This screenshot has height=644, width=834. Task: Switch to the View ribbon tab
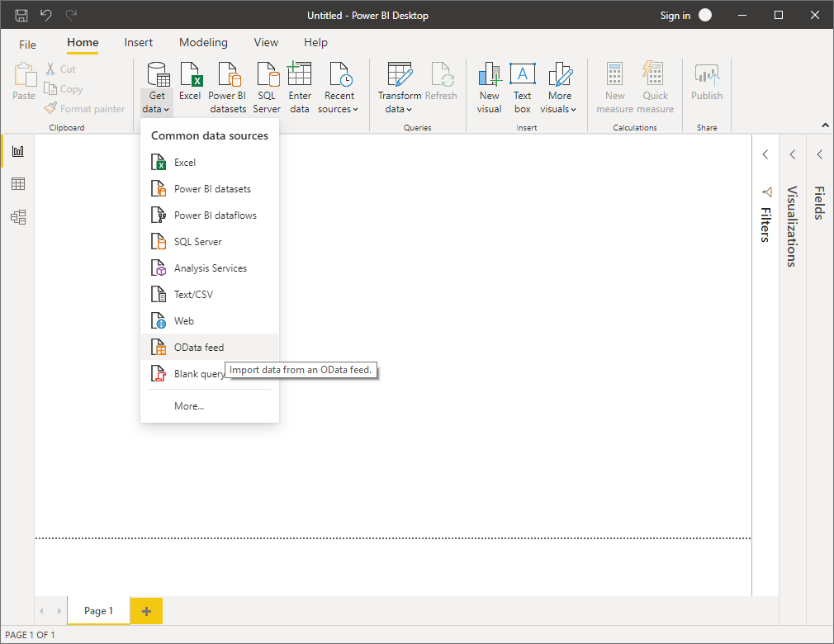(266, 43)
